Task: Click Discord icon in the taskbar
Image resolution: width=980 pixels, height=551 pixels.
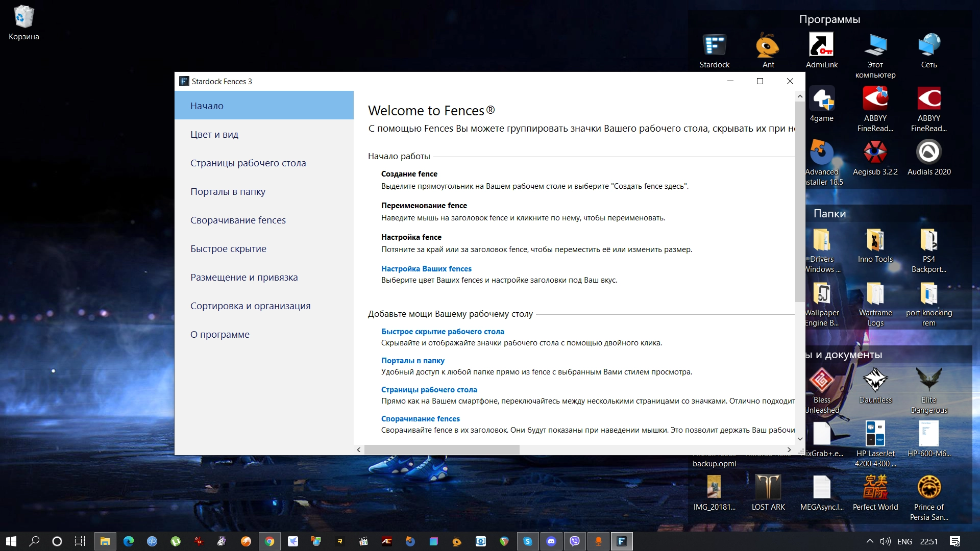Action: pos(551,541)
